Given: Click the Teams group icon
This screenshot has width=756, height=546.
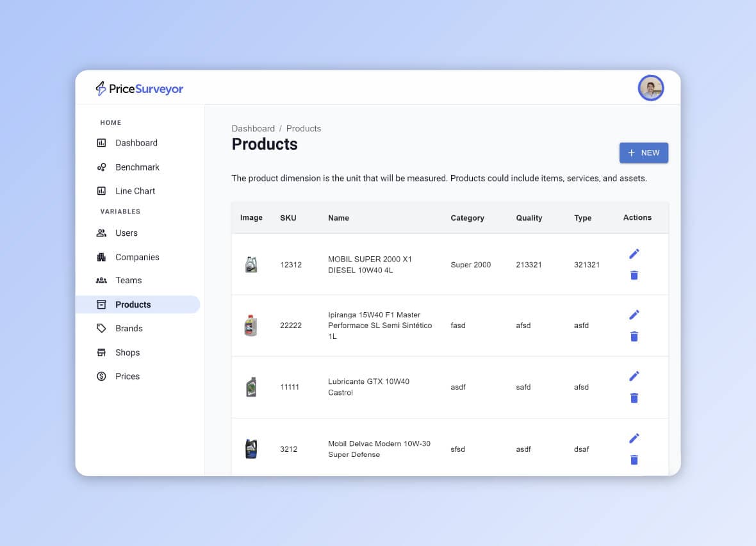Looking at the screenshot, I should (x=101, y=280).
